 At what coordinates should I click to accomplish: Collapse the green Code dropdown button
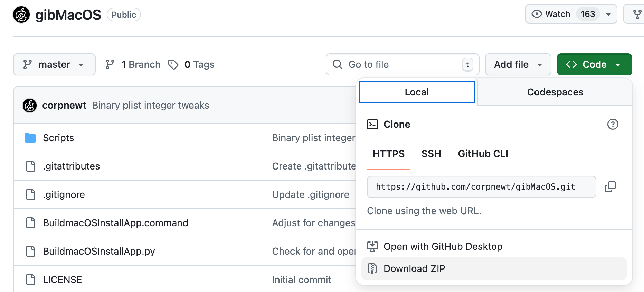(594, 65)
